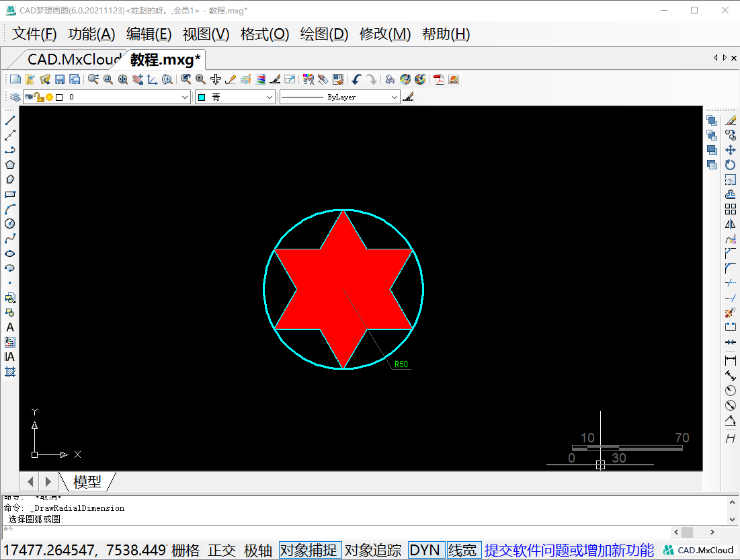
Task: Select the Copy objects tool
Action: point(731,136)
